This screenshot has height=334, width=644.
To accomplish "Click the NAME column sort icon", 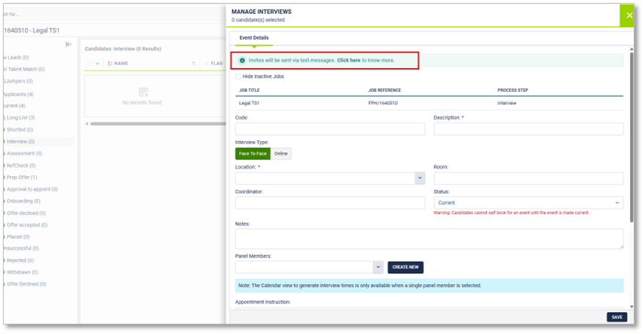I will [x=109, y=64].
